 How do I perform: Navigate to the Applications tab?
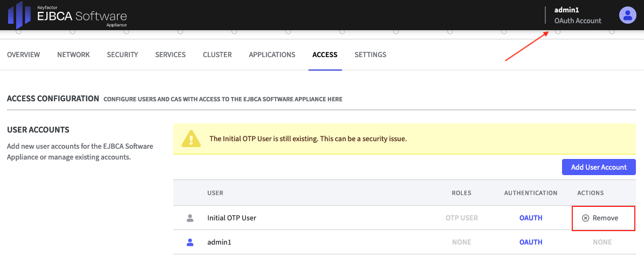[x=272, y=55]
